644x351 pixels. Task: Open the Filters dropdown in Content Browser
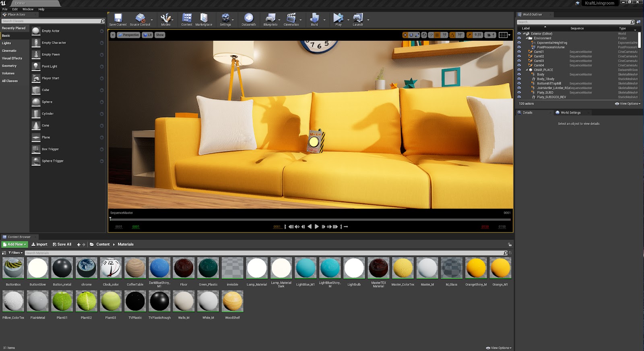tap(15, 253)
